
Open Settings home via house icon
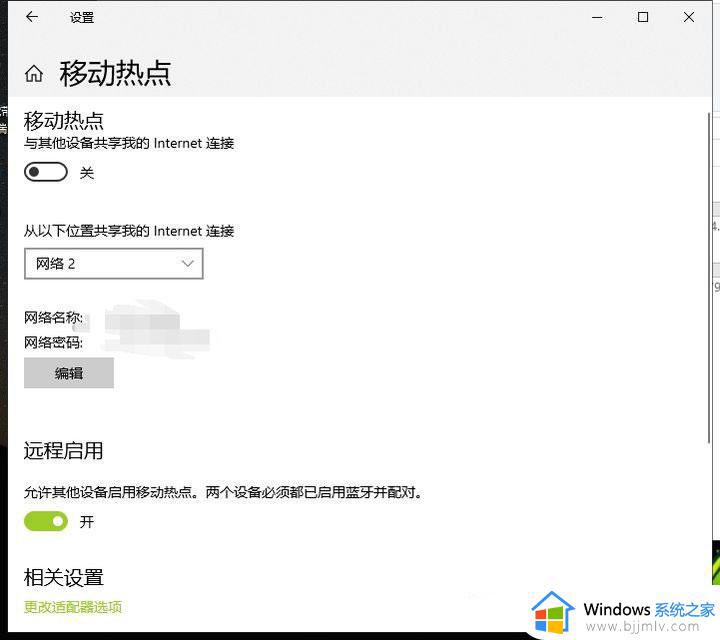click(34, 73)
